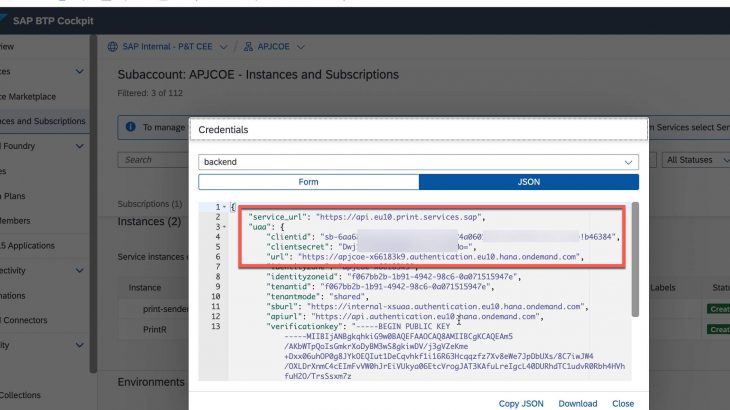Open the All Statuses filter dropdown
The width and height of the screenshot is (730, 410).
[696, 160]
